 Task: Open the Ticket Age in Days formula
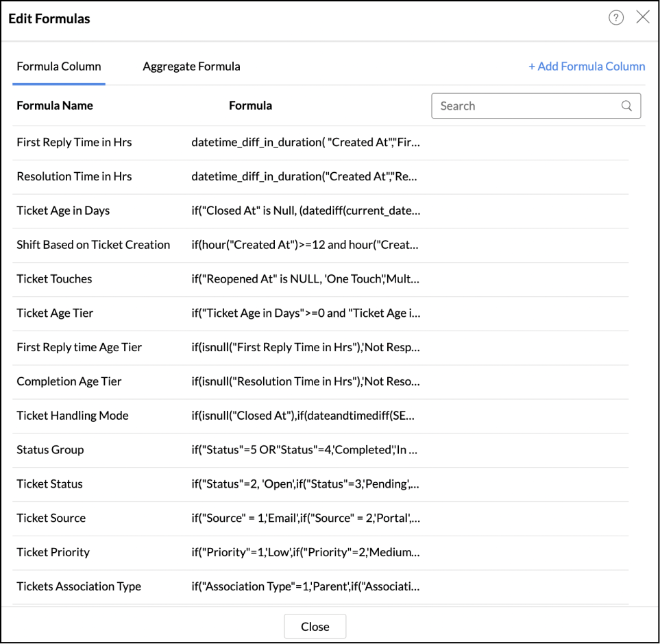tap(63, 211)
